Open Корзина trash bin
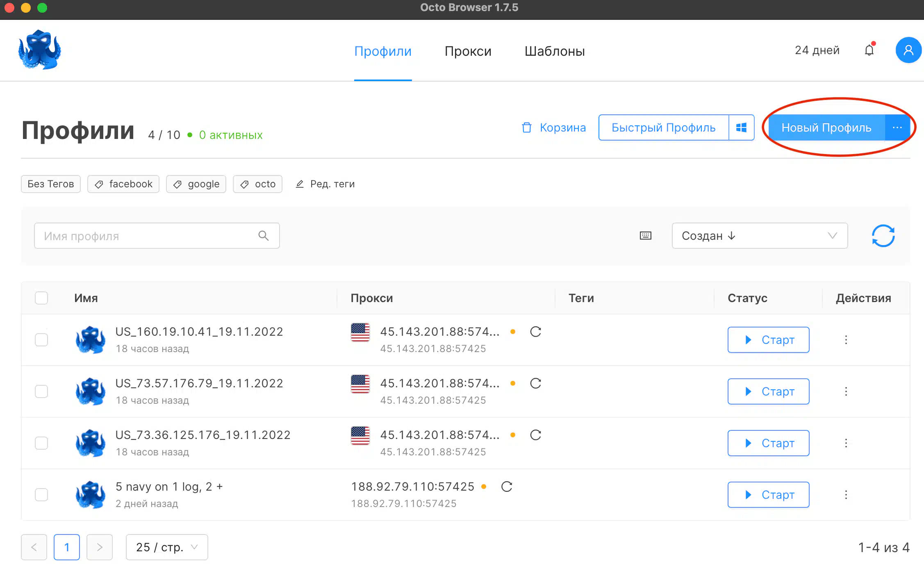 [554, 127]
